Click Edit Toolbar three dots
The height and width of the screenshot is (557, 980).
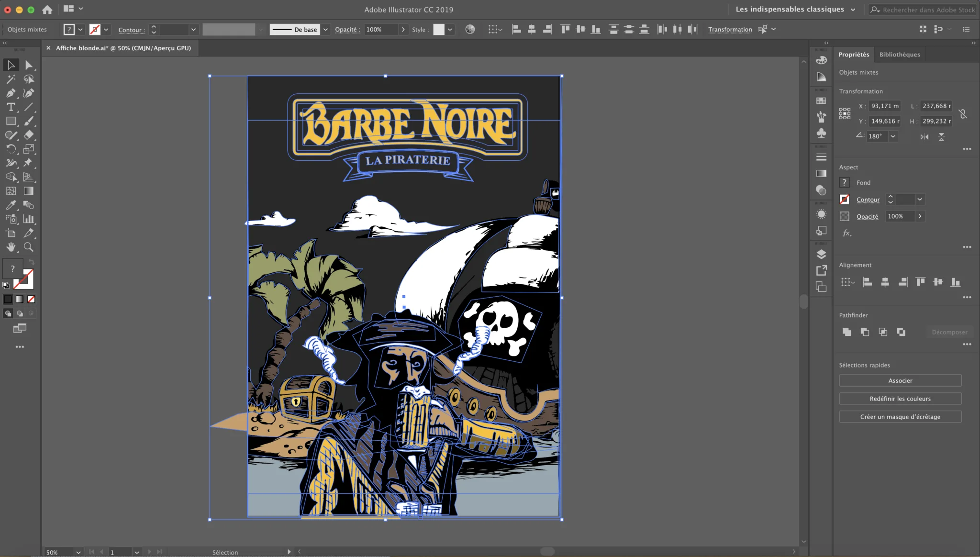[x=20, y=347]
